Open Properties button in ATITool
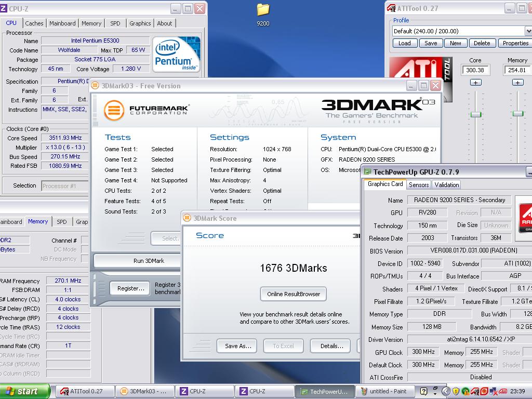 515,43
